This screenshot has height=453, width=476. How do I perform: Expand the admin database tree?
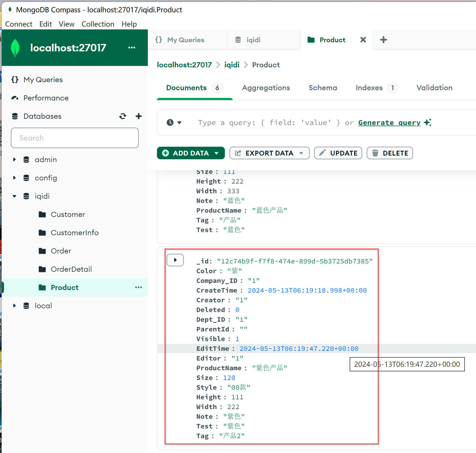tap(14, 160)
